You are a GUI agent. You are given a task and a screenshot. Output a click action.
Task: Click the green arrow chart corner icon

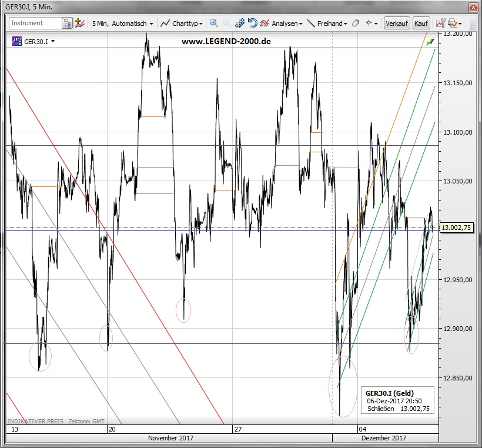430,42
